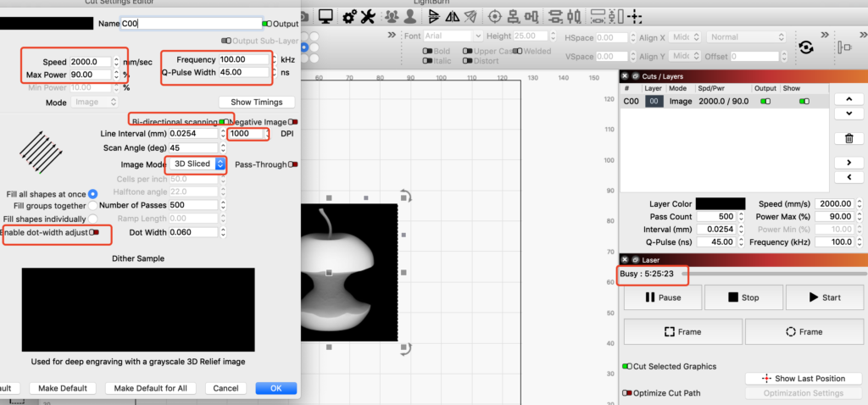Open the Font Arial dropdown
This screenshot has width=868, height=405.
coord(452,36)
